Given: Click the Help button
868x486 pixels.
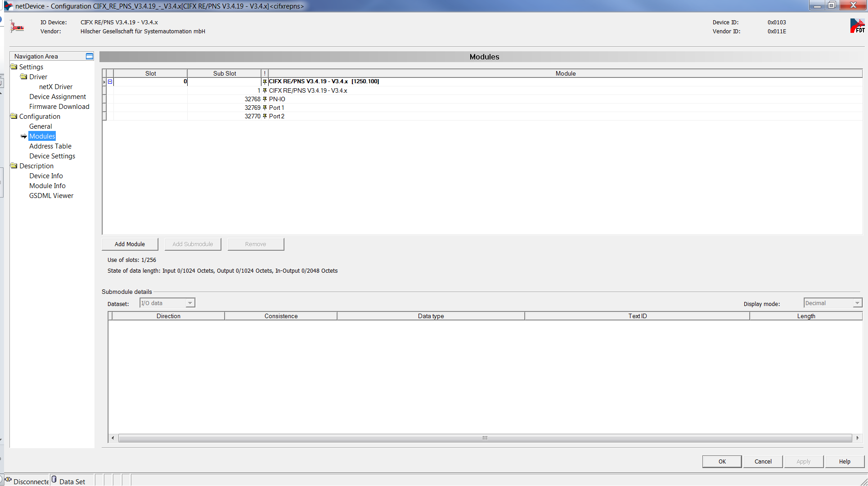Looking at the screenshot, I should tap(845, 461).
